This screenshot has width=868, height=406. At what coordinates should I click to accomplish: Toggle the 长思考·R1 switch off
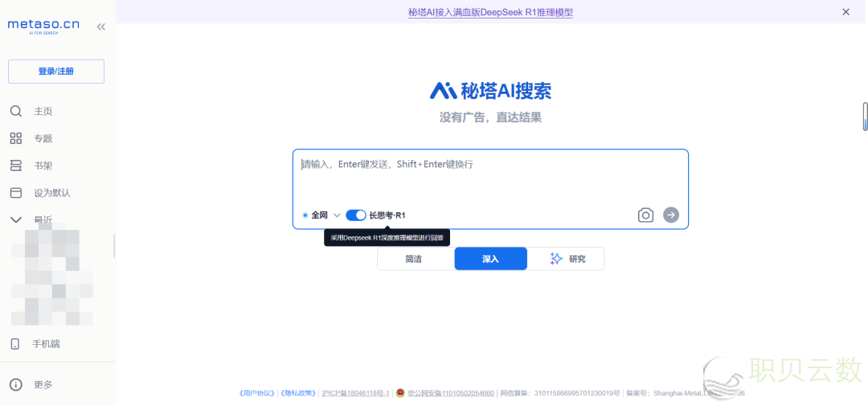[x=355, y=215]
